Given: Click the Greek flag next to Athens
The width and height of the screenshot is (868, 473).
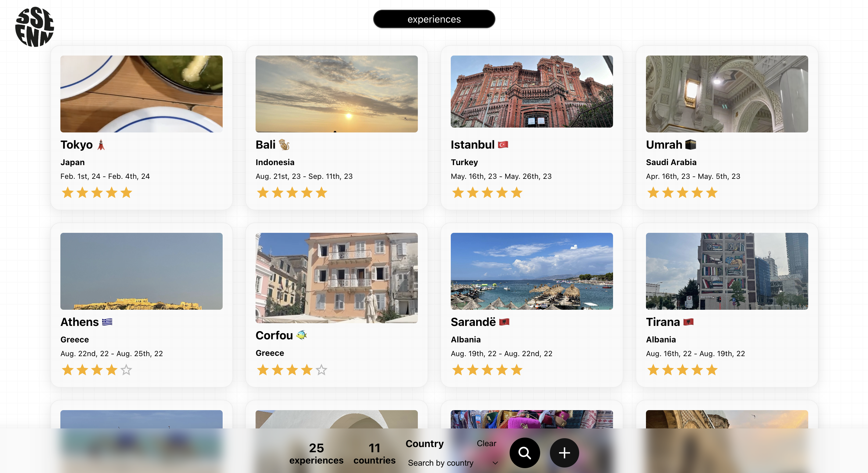Looking at the screenshot, I should 107,322.
